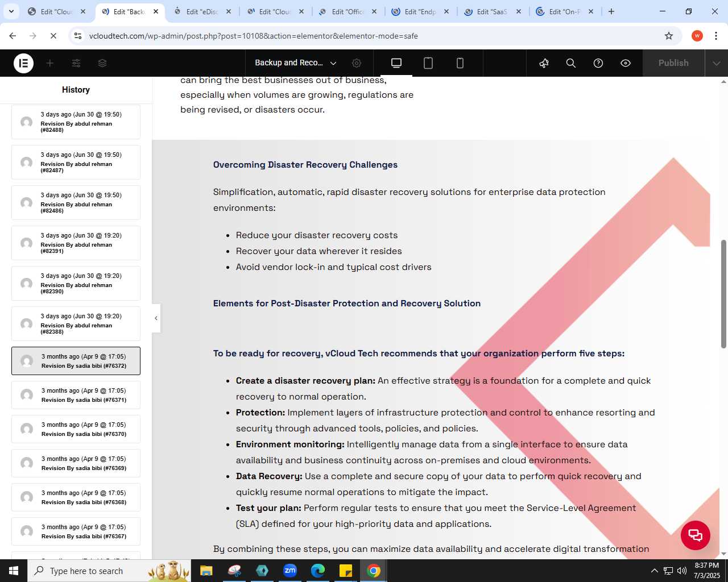Switch to the Edit "SaaS" browser tab
The height and width of the screenshot is (582, 728).
pyautogui.click(x=492, y=11)
